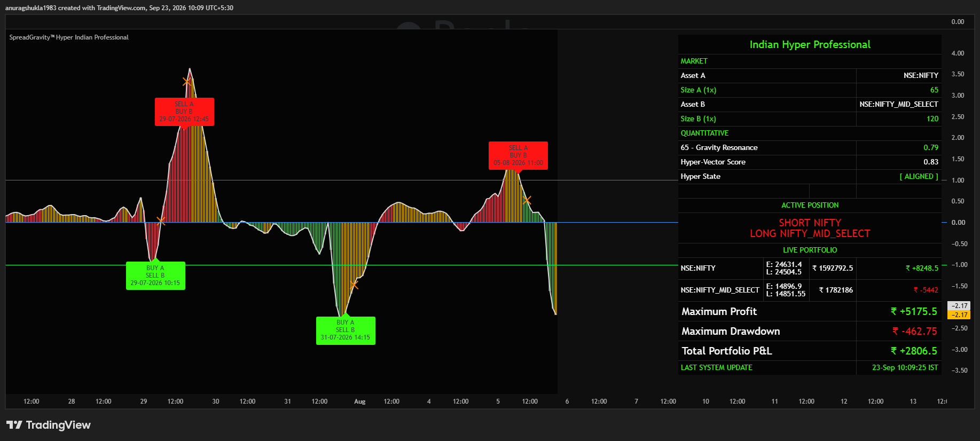Click the LIVE PORTFOLIO section heading
Image resolution: width=980 pixels, height=441 pixels.
point(810,250)
